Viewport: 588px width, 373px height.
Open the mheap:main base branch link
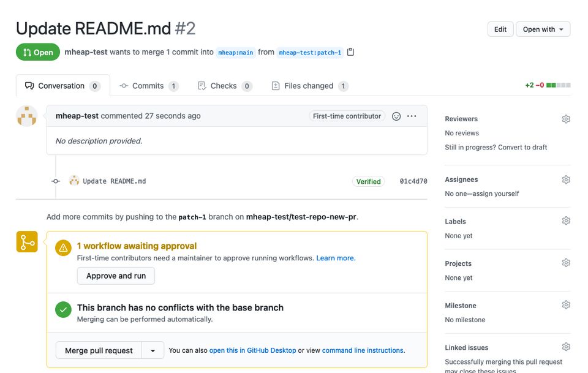click(235, 53)
